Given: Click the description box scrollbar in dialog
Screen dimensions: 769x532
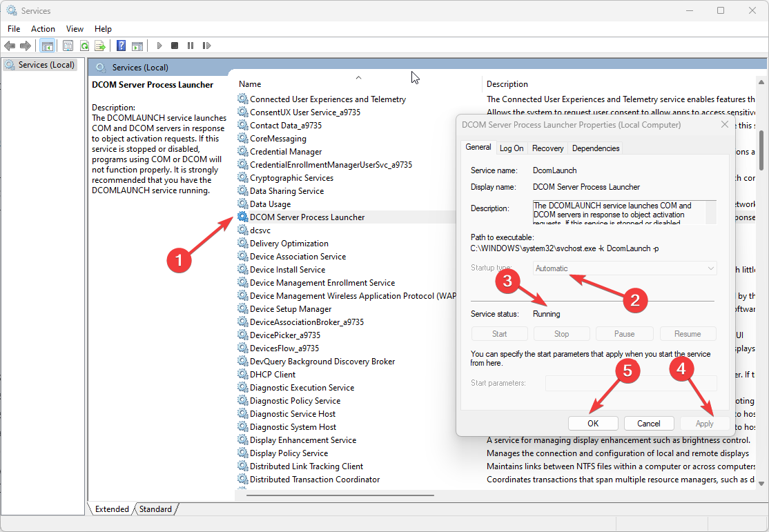Looking at the screenshot, I should click(711, 213).
